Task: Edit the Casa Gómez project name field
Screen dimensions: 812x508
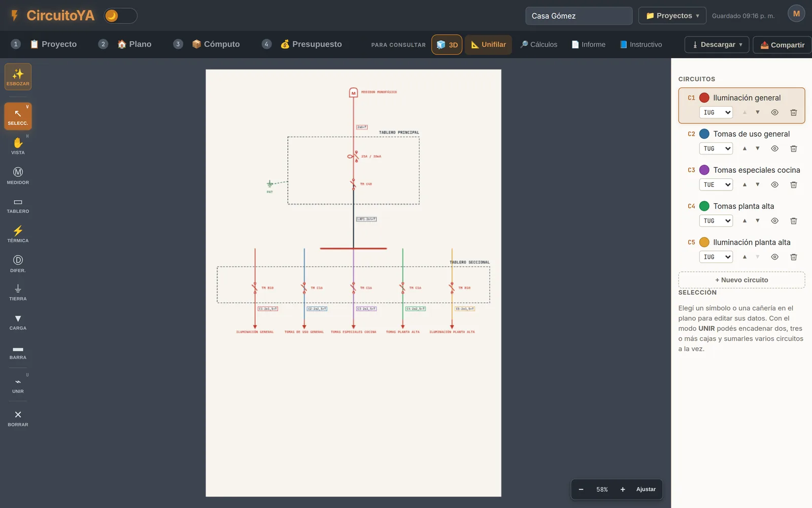Action: (579, 16)
